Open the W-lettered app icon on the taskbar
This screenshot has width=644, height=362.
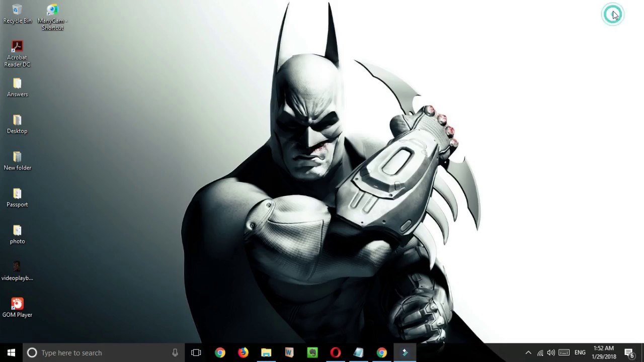289,352
